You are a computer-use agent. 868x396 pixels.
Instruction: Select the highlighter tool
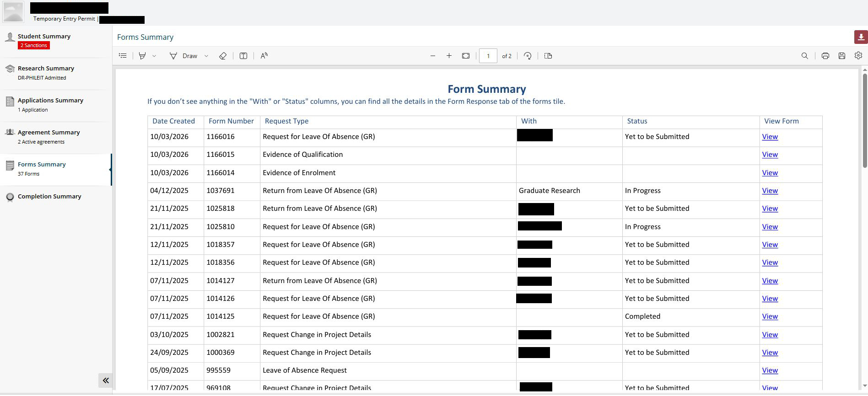[x=142, y=56]
